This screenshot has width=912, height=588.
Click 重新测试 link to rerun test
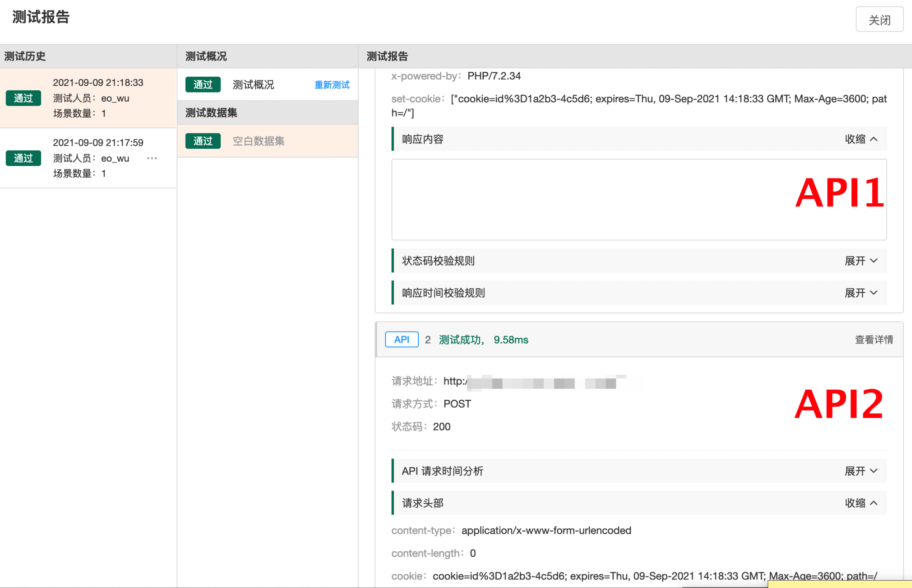click(332, 85)
